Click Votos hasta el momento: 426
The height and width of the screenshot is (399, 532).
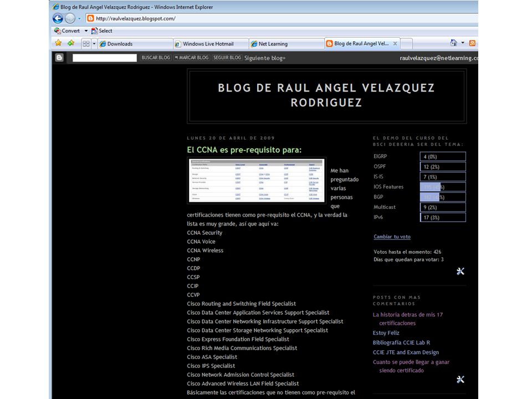pyautogui.click(x=407, y=252)
